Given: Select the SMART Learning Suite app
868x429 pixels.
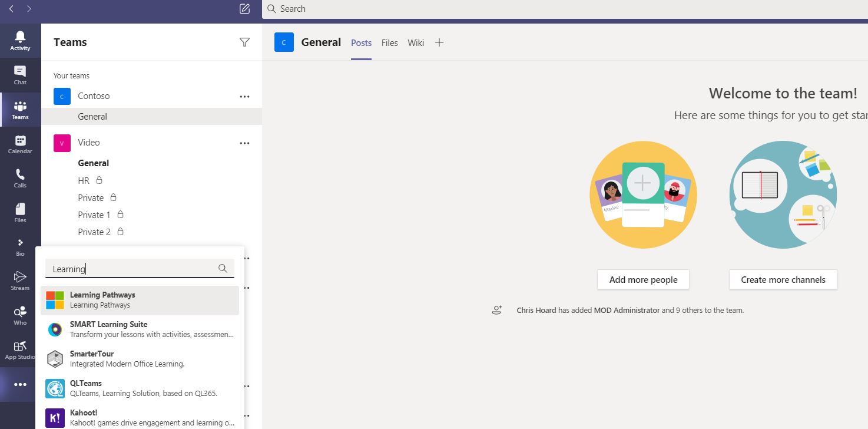Looking at the screenshot, I should coord(140,329).
